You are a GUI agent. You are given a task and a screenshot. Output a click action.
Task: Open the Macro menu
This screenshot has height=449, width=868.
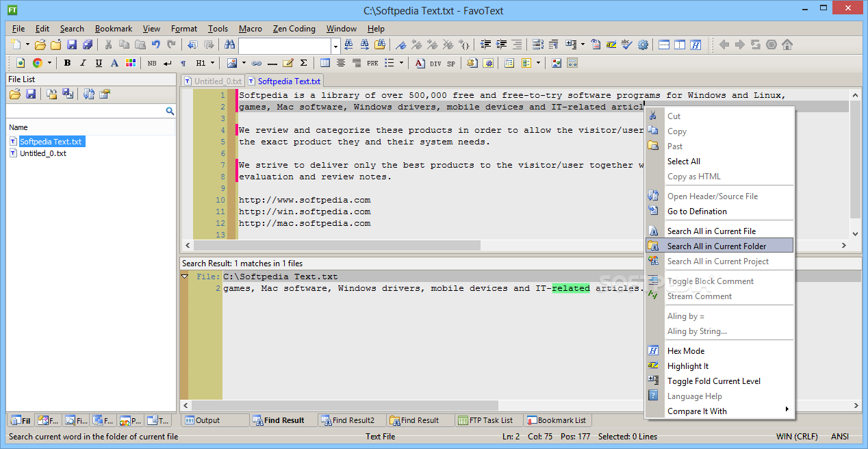251,29
